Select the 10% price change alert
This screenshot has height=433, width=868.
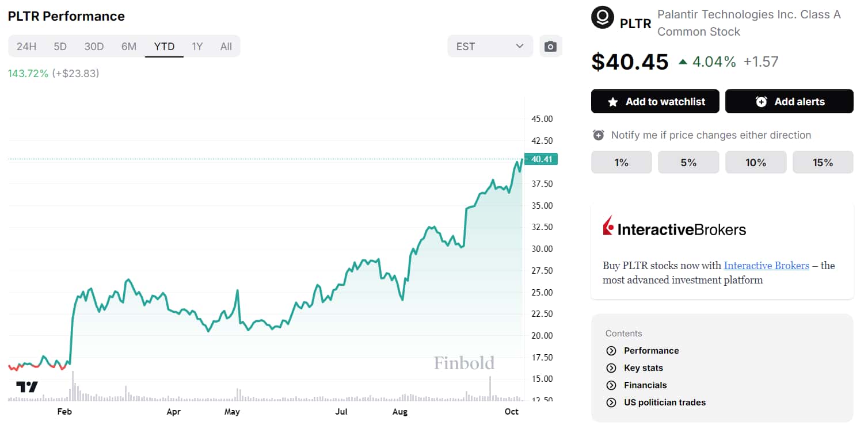click(756, 163)
